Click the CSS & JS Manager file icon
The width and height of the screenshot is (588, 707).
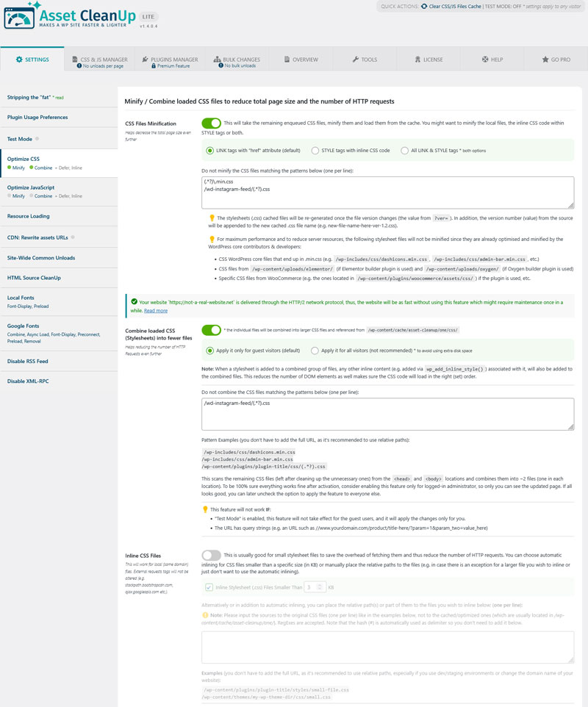pos(75,60)
